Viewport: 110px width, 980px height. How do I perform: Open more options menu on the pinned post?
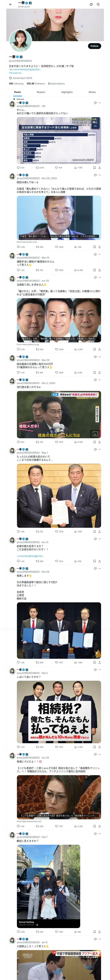(x=100, y=103)
